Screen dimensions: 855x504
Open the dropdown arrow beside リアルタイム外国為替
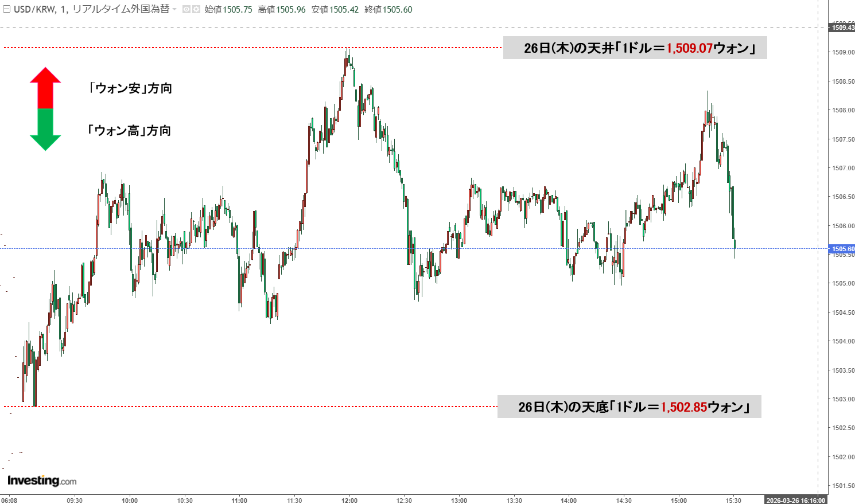tap(174, 10)
